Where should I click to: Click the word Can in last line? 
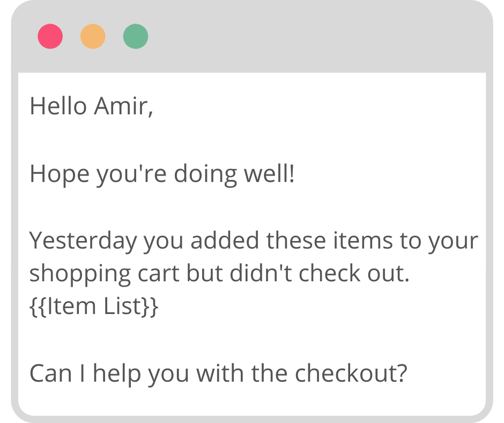[50, 374]
